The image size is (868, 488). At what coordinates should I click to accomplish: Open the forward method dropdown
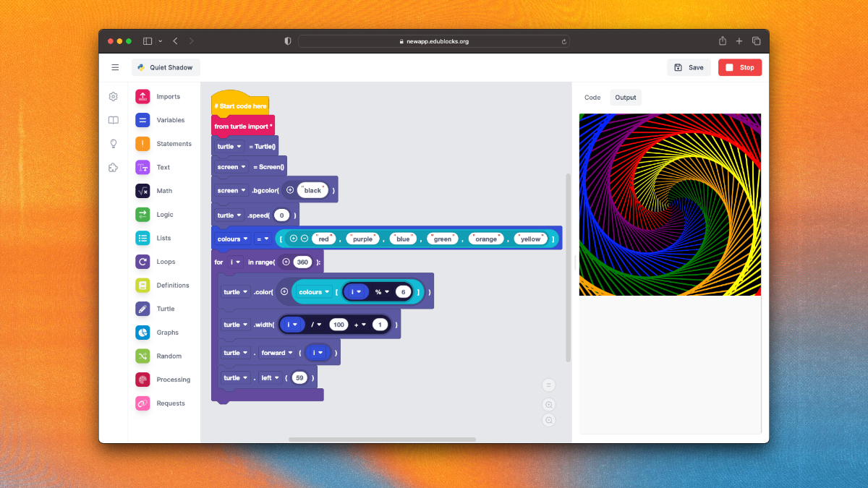point(276,353)
